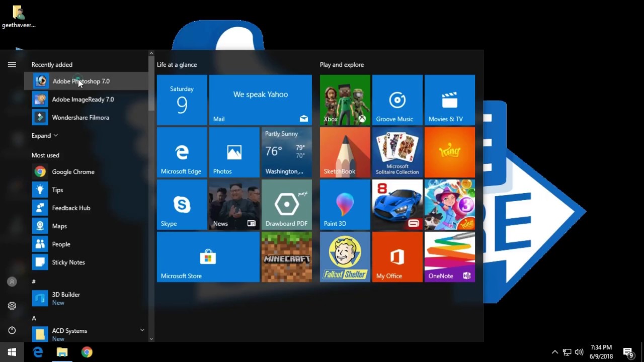Launch Sticky Notes
644x362 pixels.
coord(86,262)
